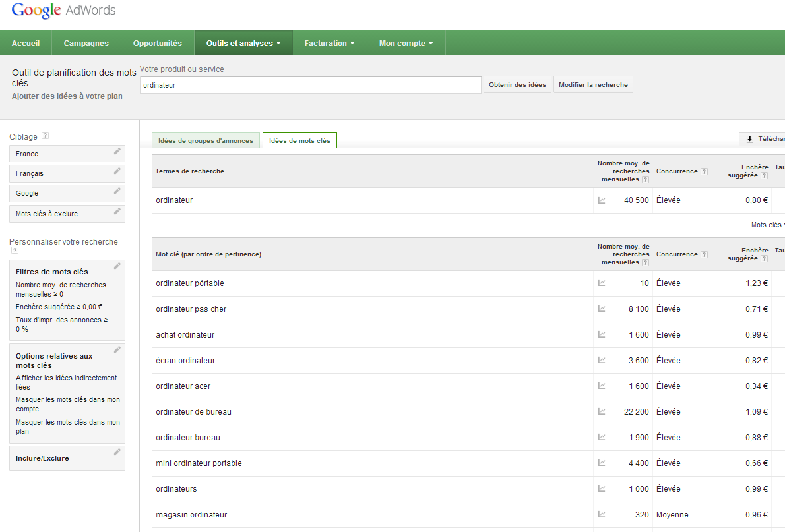Click pencil edit icon for France targeting
Viewport: 785px width, 532px height.
pos(117,152)
